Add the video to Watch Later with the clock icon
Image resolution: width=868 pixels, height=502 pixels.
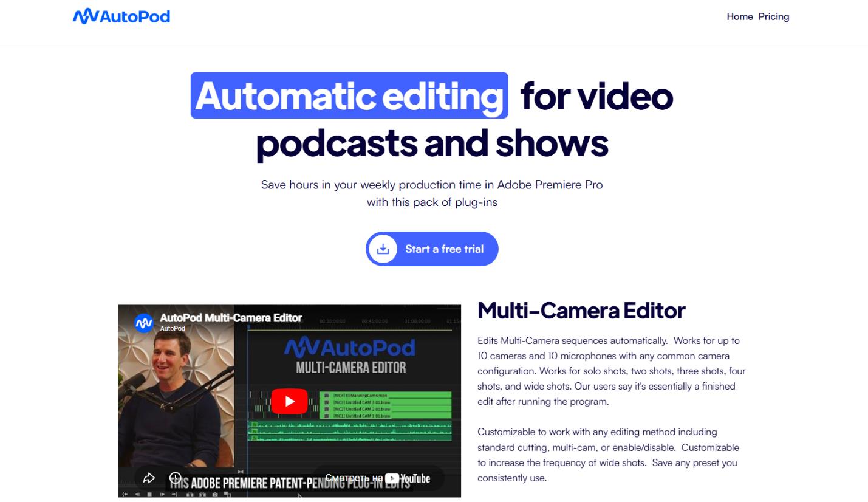pyautogui.click(x=175, y=478)
